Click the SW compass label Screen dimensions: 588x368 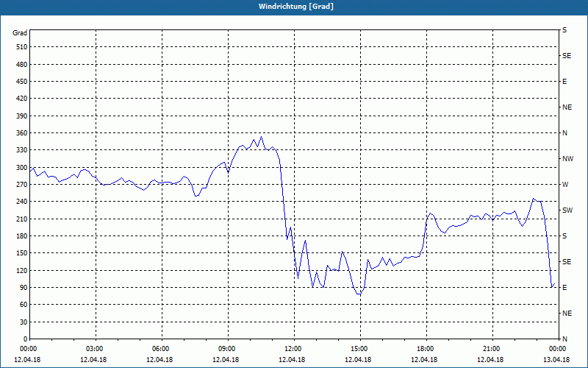[x=567, y=210]
